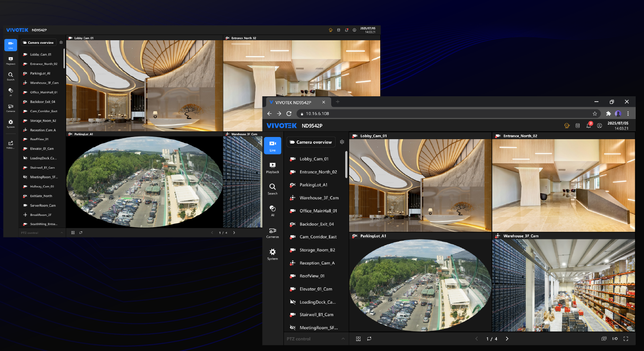
Task: Click the gear beside Camera overview in front window
Action: click(x=342, y=142)
